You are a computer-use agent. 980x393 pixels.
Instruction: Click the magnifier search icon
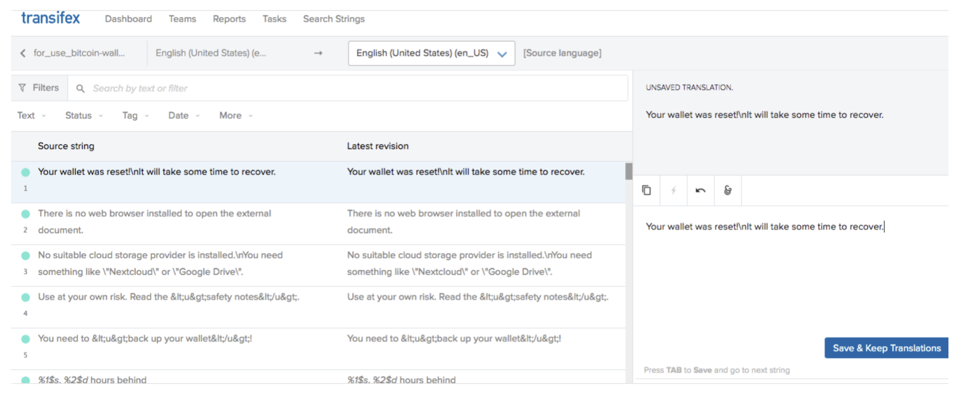pyautogui.click(x=80, y=89)
